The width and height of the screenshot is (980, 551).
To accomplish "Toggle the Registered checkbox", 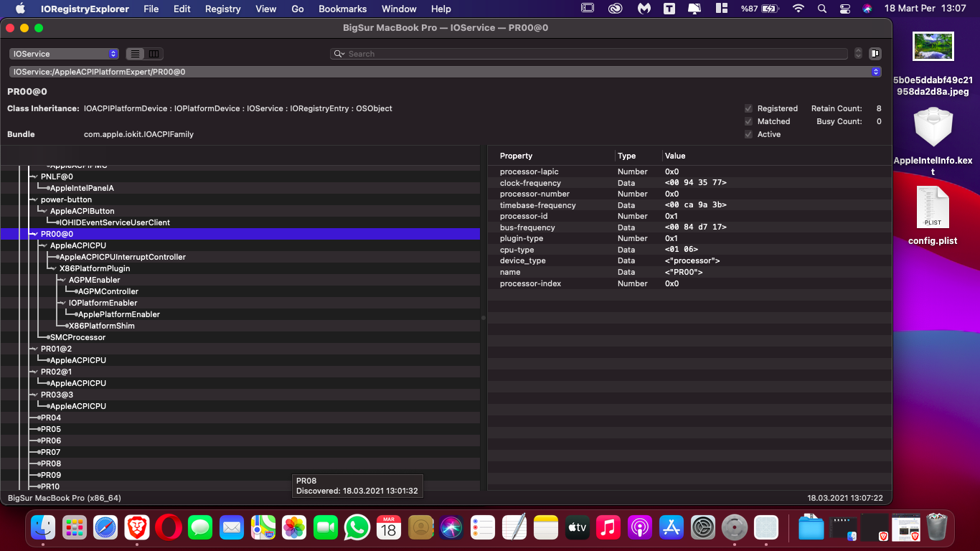I will coord(748,108).
